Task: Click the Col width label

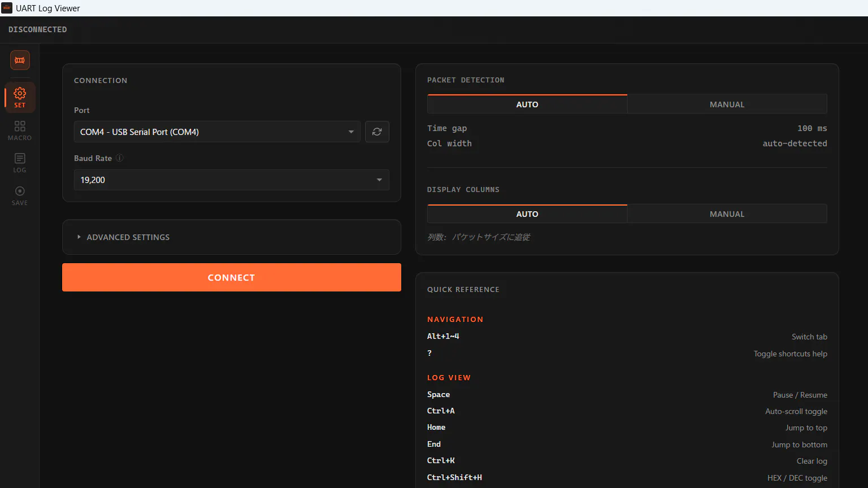Action: 449,143
